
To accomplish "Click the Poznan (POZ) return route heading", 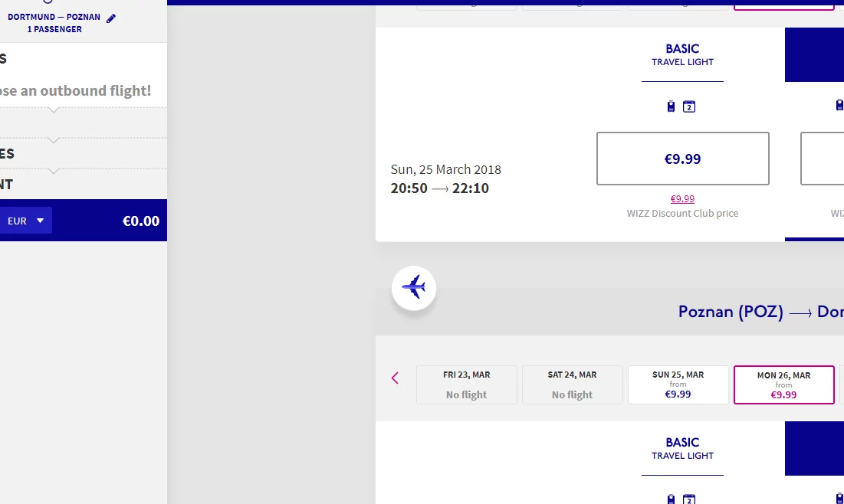I will [730, 312].
